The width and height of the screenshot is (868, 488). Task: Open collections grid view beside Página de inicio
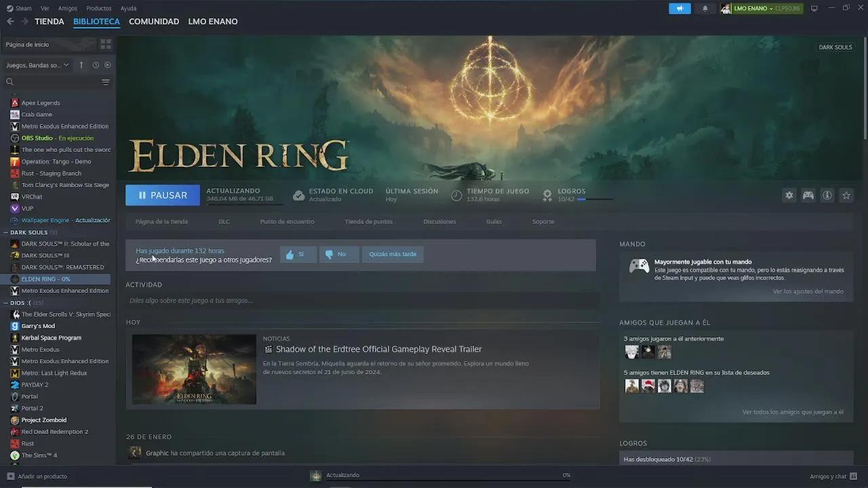click(x=106, y=44)
